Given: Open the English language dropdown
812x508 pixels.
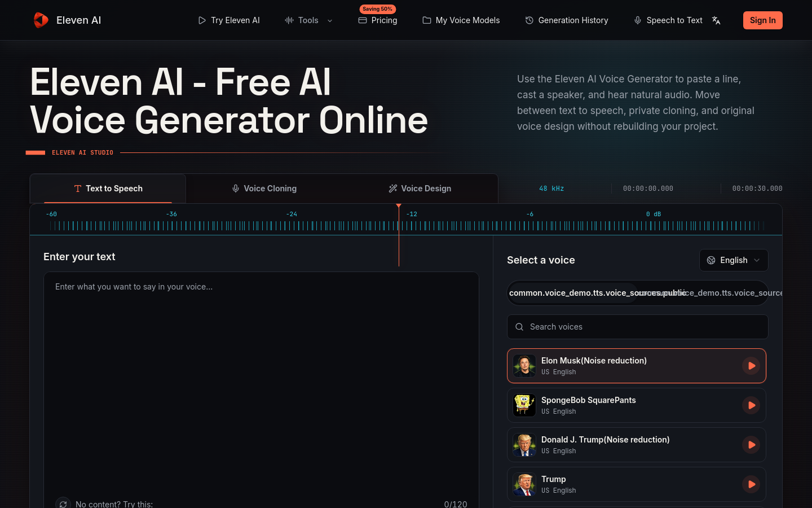Looking at the screenshot, I should tap(734, 260).
